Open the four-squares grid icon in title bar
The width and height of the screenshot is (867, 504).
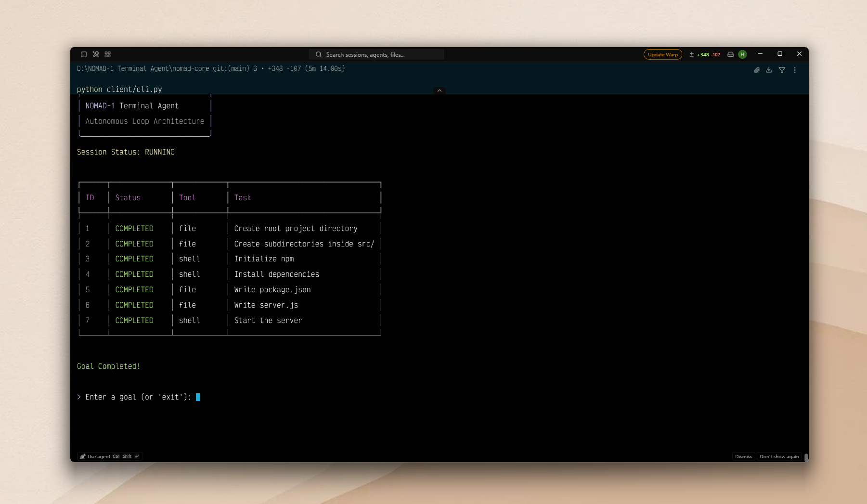tap(108, 54)
